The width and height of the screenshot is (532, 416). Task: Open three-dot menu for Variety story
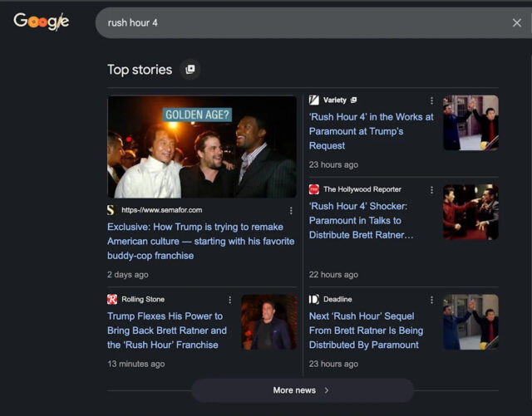431,100
